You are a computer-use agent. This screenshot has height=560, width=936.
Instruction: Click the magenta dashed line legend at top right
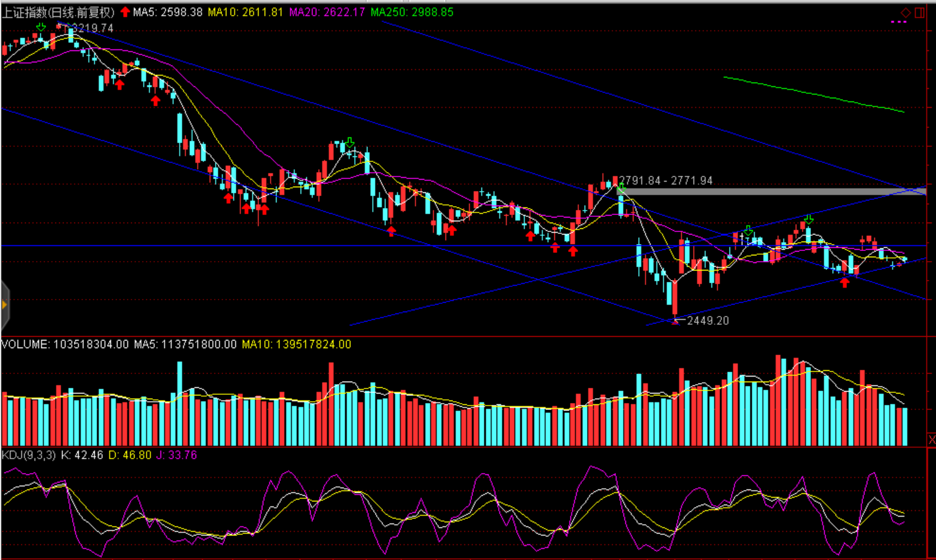pos(898,22)
